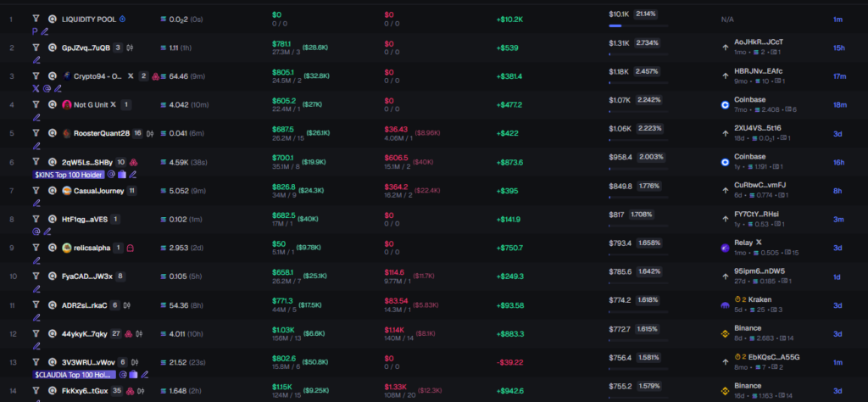This screenshot has height=402, width=868.
Task: Click the candlestick icon on 3V3WRU...vWov row
Action: (x=135, y=362)
